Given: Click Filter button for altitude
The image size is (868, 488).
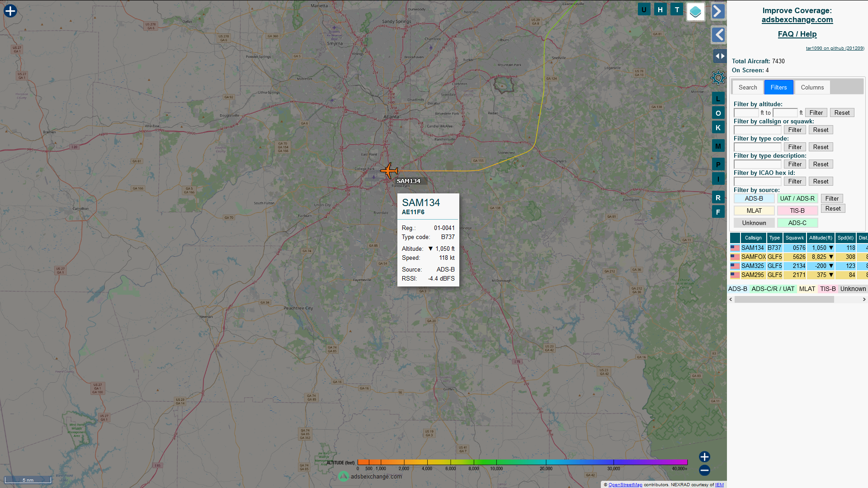Looking at the screenshot, I should (816, 113).
